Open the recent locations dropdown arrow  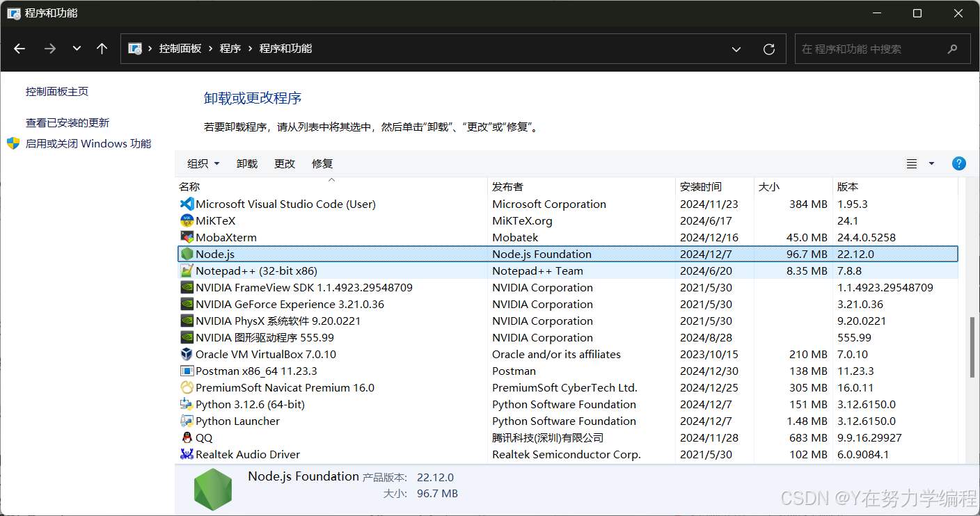click(77, 49)
